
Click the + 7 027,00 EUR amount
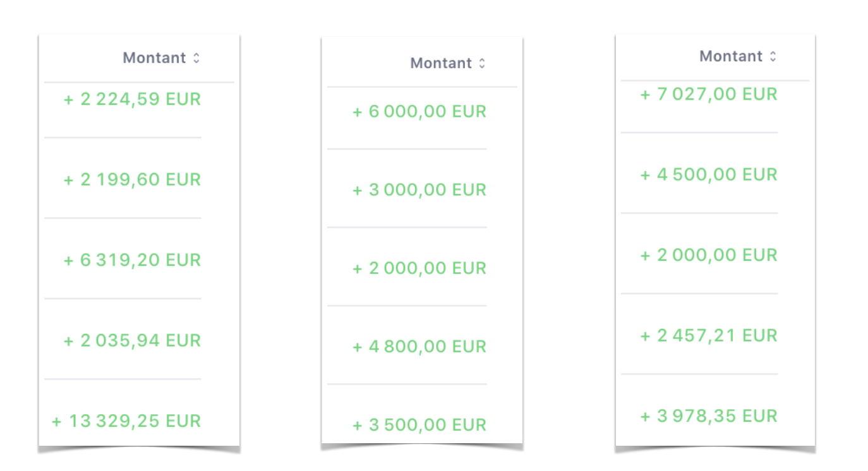coord(709,94)
